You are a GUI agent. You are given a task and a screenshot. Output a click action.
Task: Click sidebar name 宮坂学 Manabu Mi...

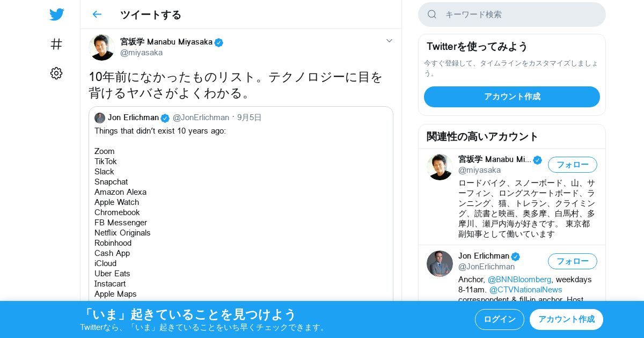point(495,159)
